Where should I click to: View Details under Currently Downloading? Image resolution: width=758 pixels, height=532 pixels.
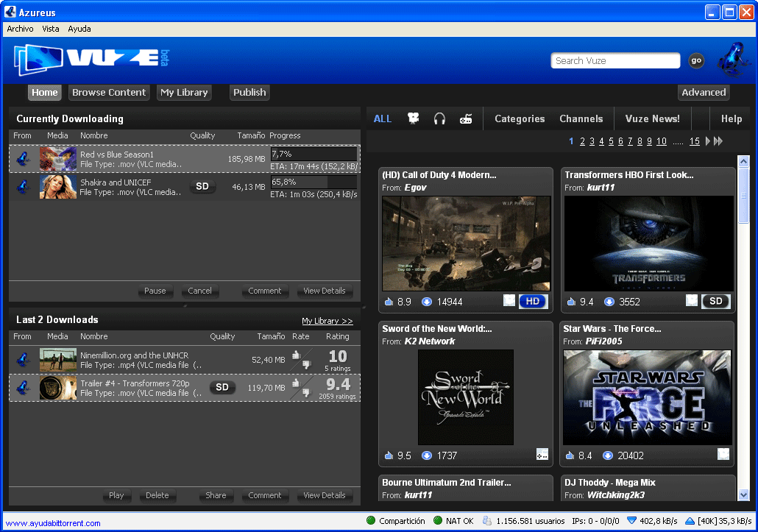(325, 291)
